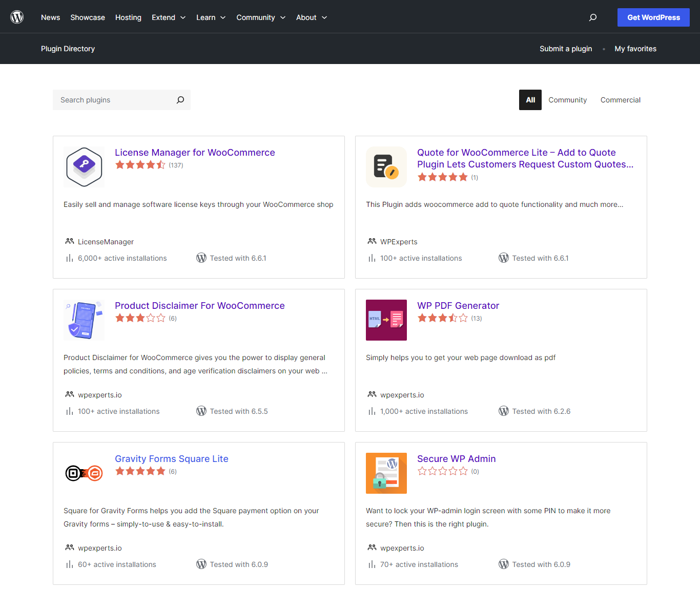
Task: Click author icon beside LicenseManager
Action: [x=70, y=241]
